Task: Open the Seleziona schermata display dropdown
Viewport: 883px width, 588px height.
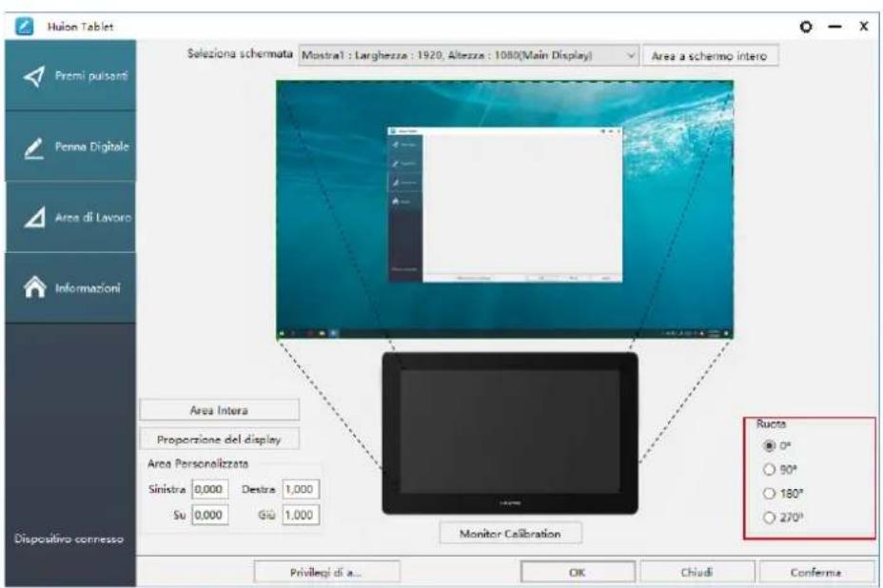Action: 468,55
